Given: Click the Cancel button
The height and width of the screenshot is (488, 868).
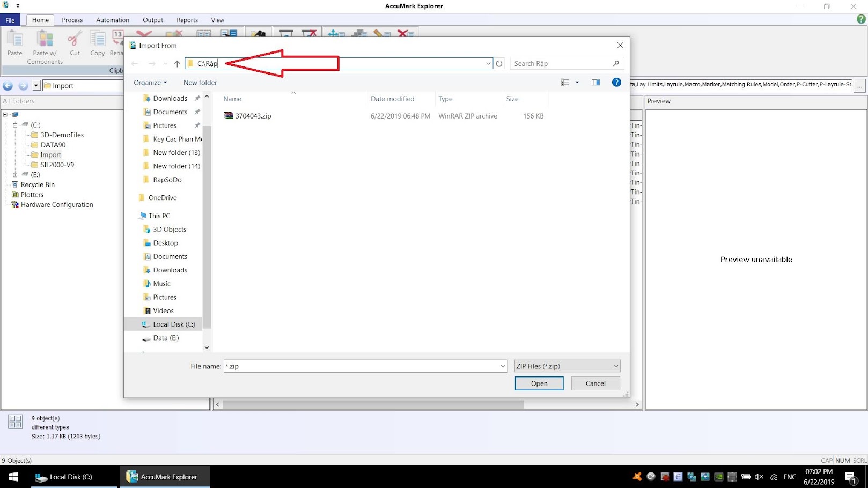Looking at the screenshot, I should tap(595, 383).
